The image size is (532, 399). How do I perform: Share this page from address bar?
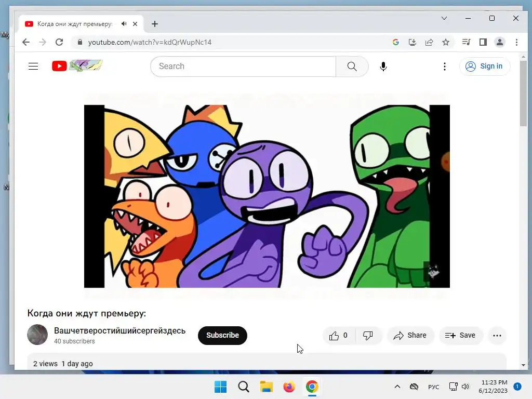tap(429, 42)
